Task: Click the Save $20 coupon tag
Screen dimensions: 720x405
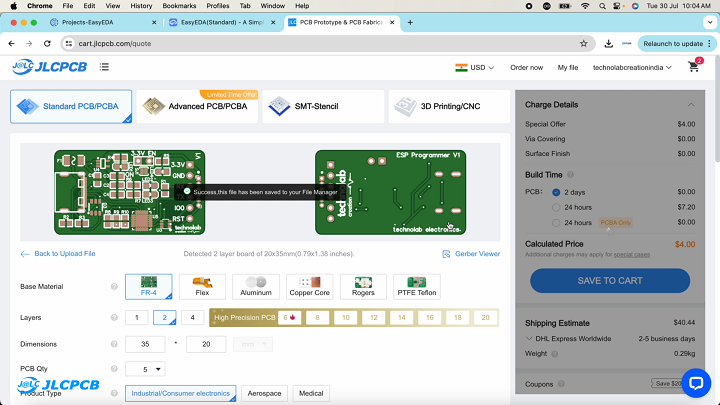Action: coord(667,383)
